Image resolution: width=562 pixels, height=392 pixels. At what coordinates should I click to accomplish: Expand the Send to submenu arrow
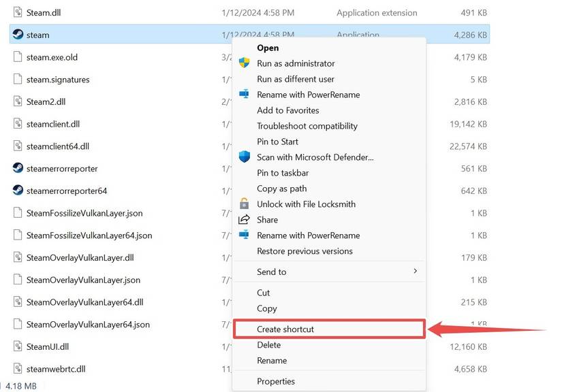(x=415, y=272)
